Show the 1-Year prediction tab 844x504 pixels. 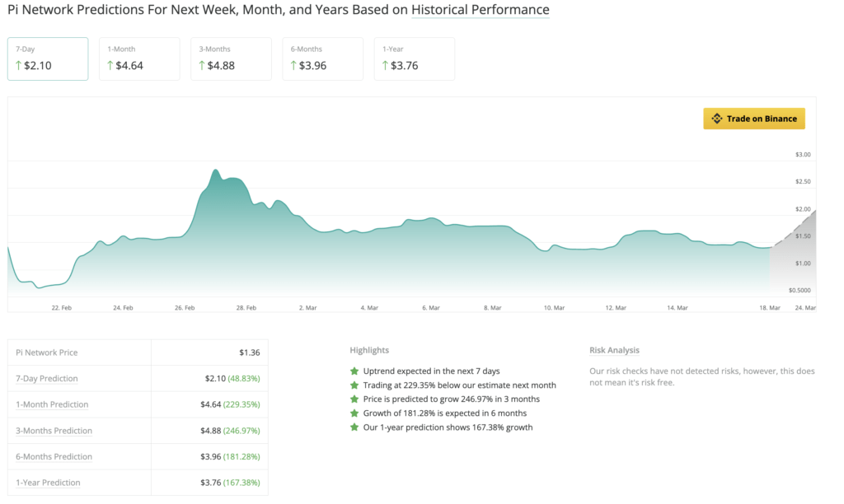pos(415,58)
